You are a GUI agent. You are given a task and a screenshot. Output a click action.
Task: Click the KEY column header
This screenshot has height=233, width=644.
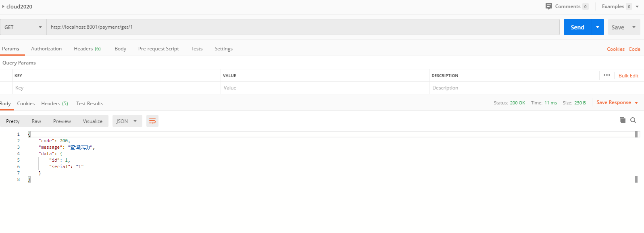click(18, 75)
